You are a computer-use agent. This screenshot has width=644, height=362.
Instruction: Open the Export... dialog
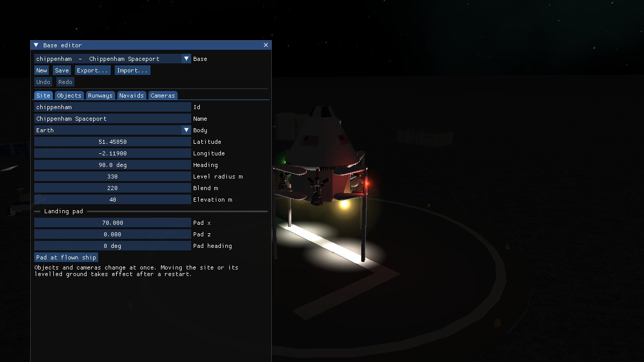coord(93,70)
